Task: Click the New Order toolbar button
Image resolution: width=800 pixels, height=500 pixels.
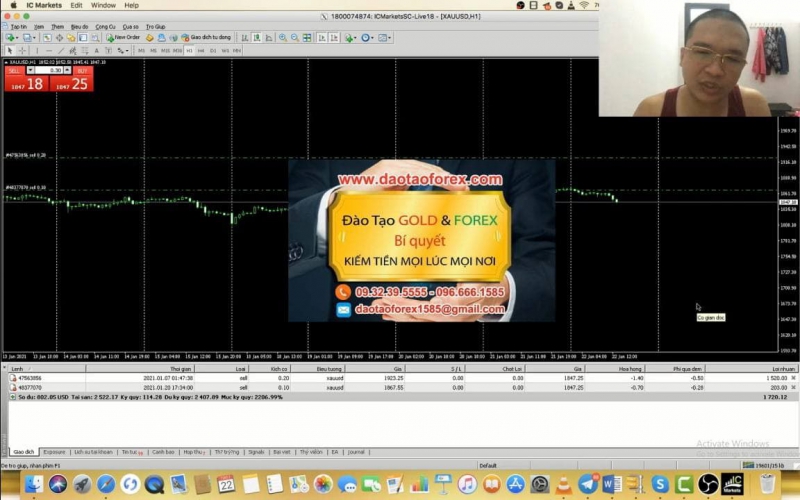Action: pos(123,38)
